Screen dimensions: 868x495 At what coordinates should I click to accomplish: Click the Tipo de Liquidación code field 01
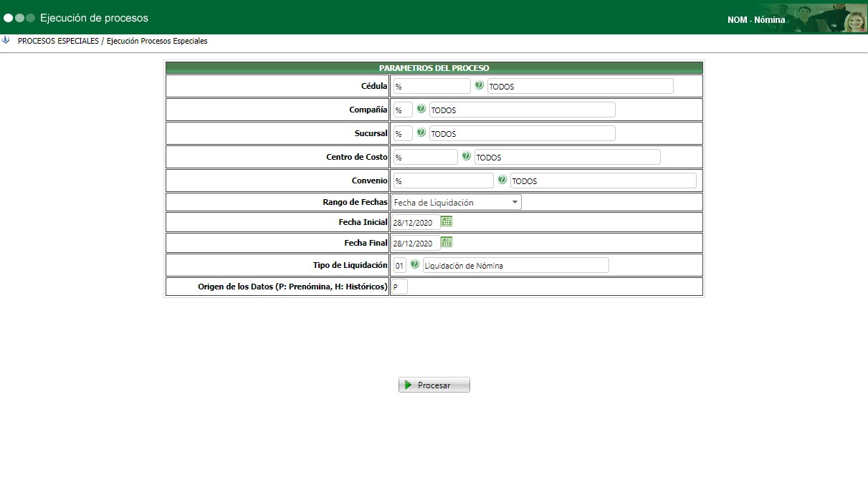tap(400, 265)
